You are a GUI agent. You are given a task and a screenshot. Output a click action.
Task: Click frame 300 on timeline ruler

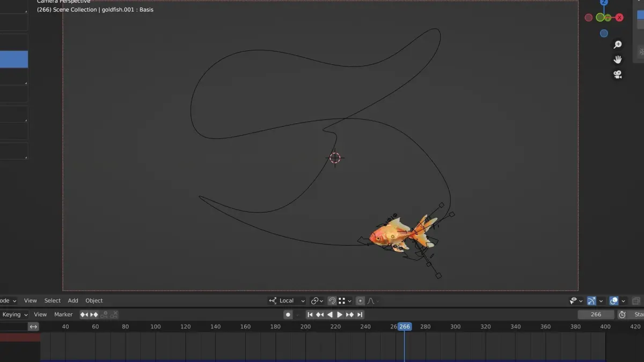[455, 327]
